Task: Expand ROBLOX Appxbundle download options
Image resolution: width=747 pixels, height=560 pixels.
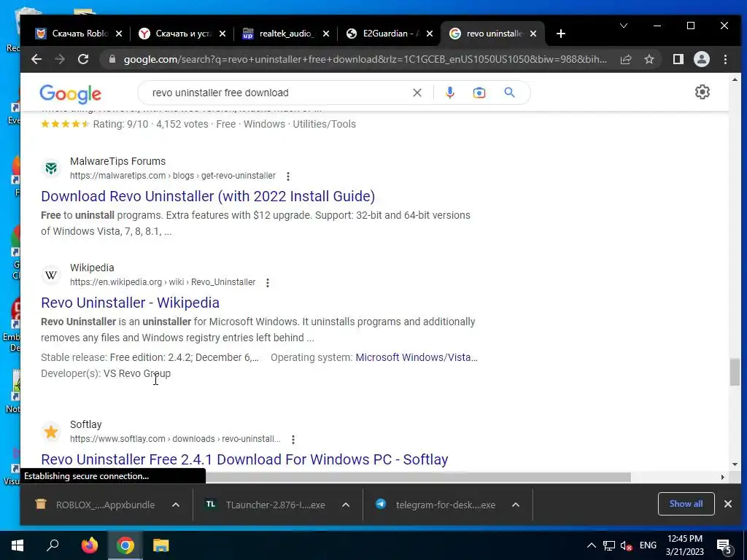Action: (x=175, y=505)
